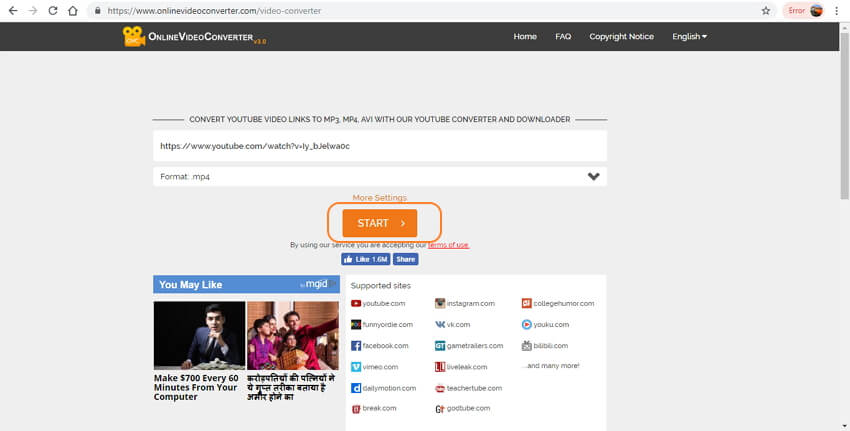
Task: Click the Error extension badge
Action: tap(796, 10)
